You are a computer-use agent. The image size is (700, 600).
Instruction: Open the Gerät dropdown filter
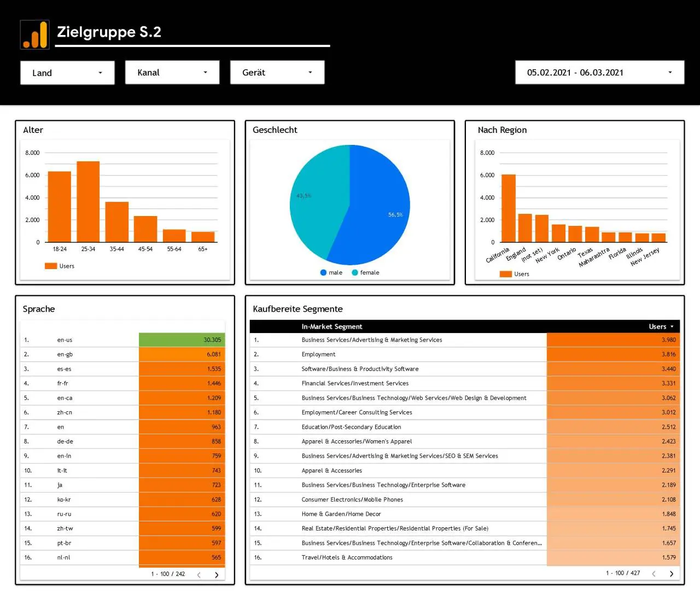coord(277,72)
